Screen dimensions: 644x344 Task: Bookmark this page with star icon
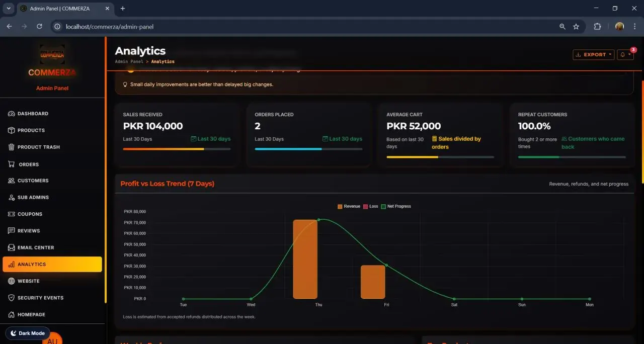pyautogui.click(x=576, y=27)
